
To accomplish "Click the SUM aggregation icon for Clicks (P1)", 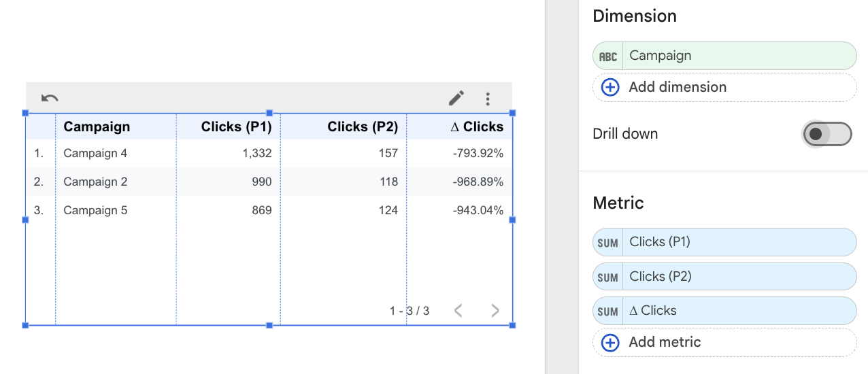I will [608, 243].
